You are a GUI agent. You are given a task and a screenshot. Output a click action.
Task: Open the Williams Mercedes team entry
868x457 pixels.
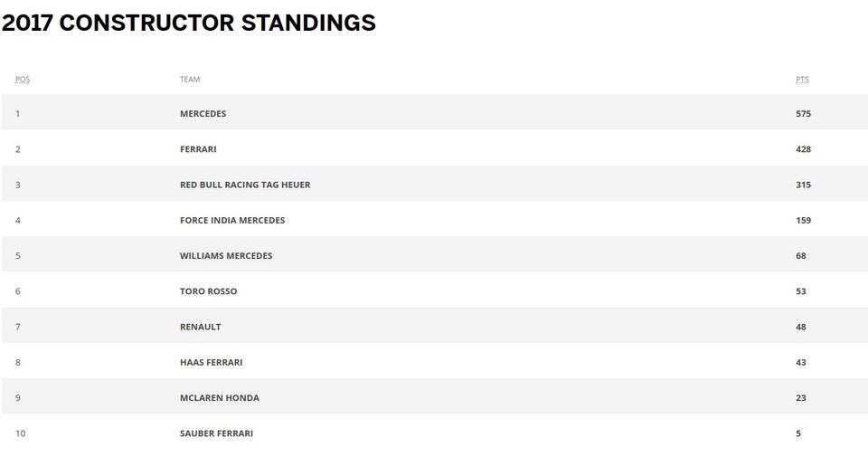pos(226,256)
